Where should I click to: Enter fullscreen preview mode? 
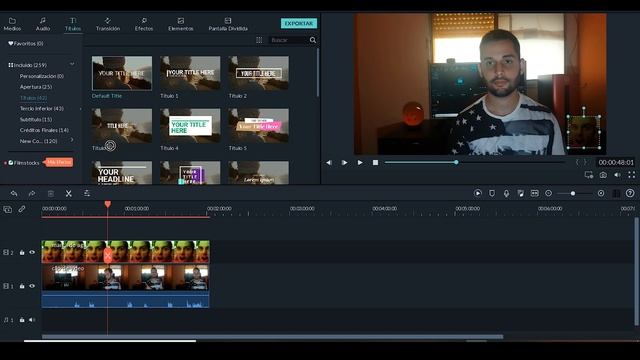point(631,175)
